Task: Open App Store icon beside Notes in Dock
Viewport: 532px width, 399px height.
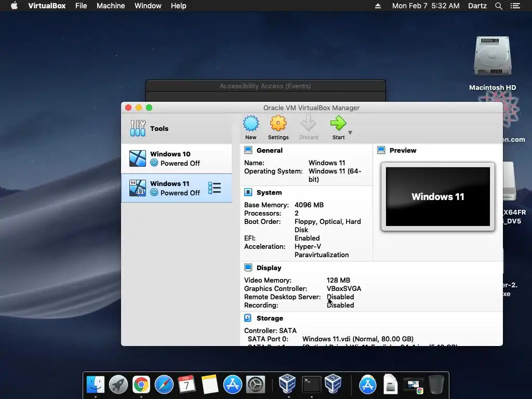Action: tap(232, 384)
